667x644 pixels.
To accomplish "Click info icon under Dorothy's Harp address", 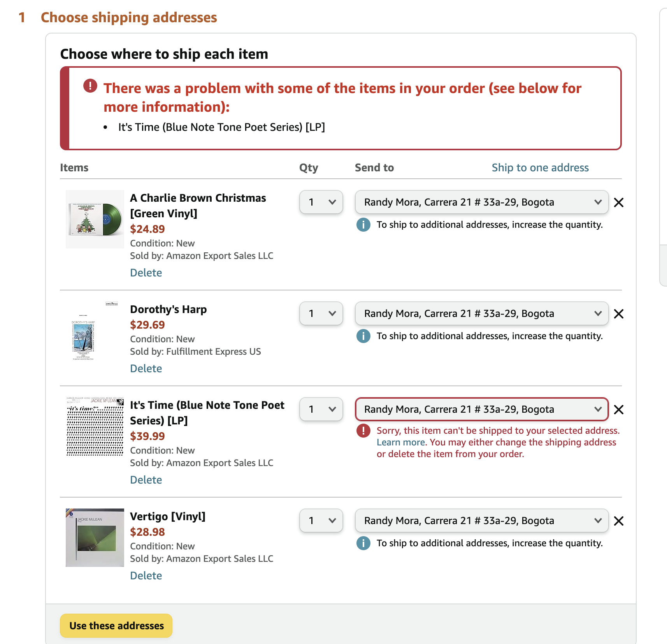I will coord(363,336).
